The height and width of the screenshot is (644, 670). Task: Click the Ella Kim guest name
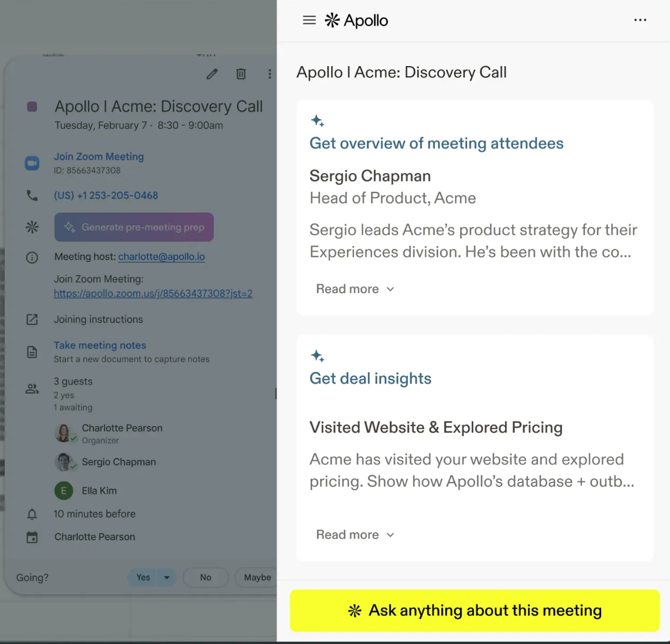(x=99, y=491)
